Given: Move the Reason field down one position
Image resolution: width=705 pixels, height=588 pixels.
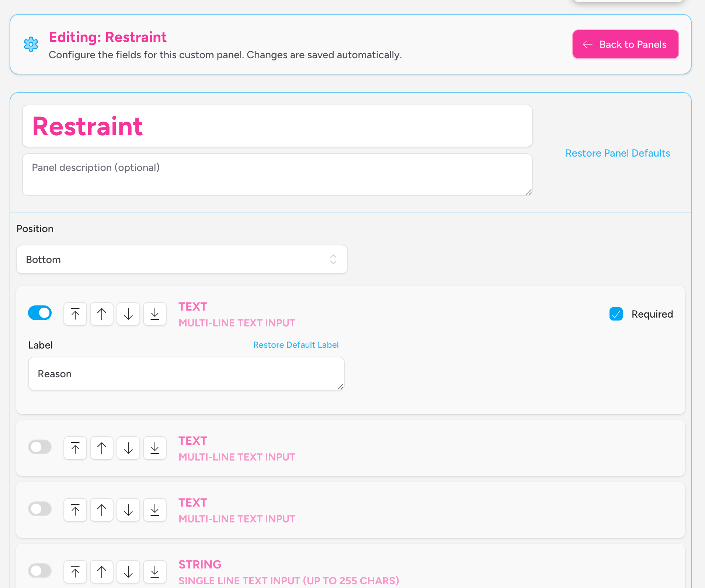Looking at the screenshot, I should click(x=128, y=314).
